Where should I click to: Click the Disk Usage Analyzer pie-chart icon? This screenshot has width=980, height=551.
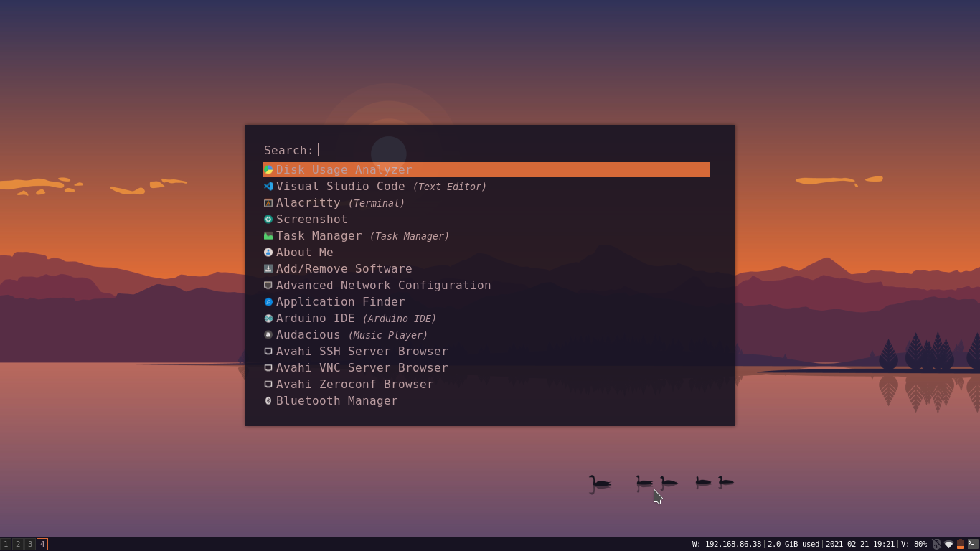pyautogui.click(x=268, y=170)
